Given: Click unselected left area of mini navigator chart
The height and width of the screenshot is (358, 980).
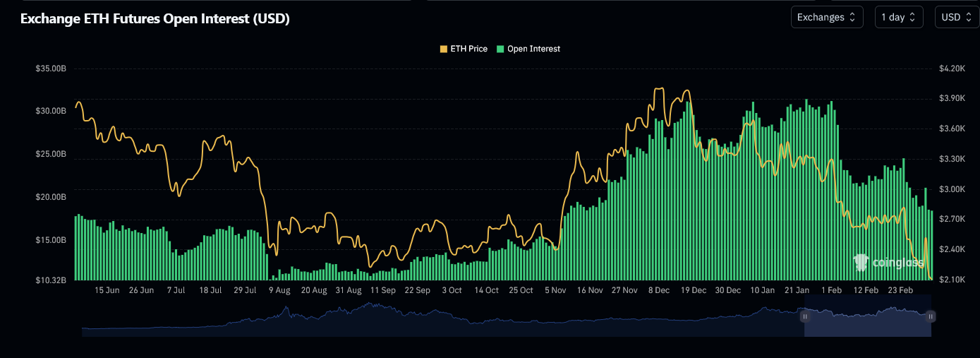Looking at the screenshot, I should coord(423,321).
